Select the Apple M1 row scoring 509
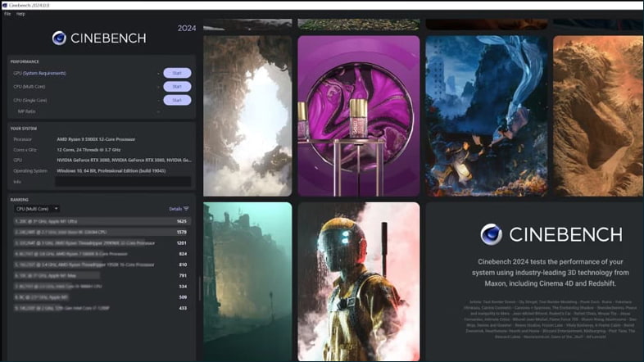644x362 pixels. point(102,297)
